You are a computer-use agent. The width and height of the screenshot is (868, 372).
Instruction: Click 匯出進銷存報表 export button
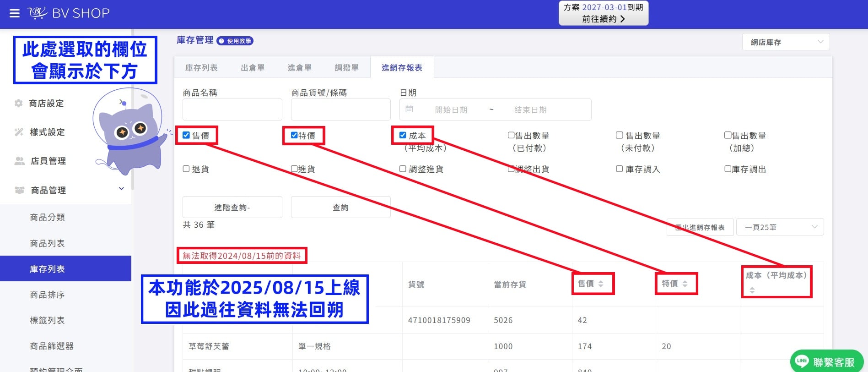[700, 227]
